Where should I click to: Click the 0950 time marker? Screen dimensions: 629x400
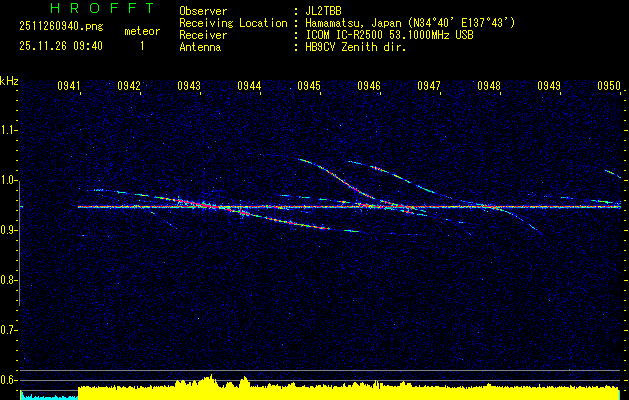(x=609, y=87)
